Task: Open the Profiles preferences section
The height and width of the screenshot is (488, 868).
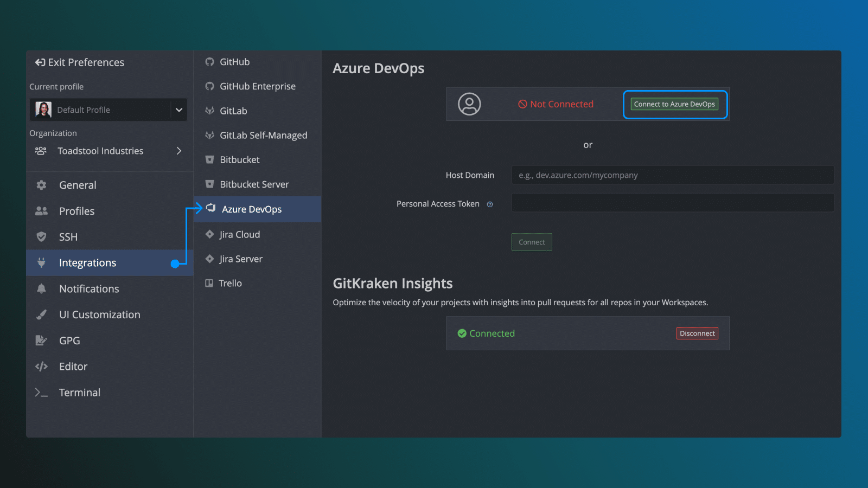Action: [110, 211]
